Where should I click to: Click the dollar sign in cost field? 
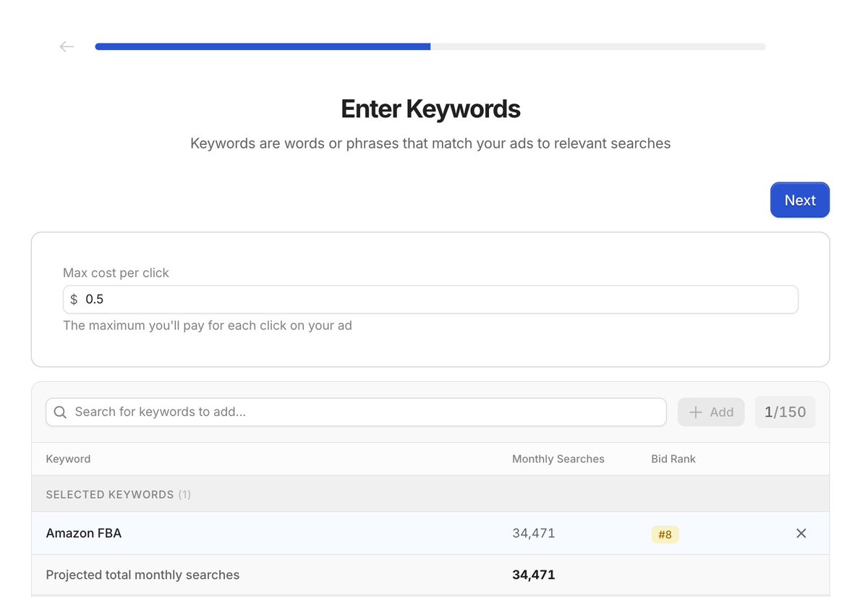click(x=74, y=300)
